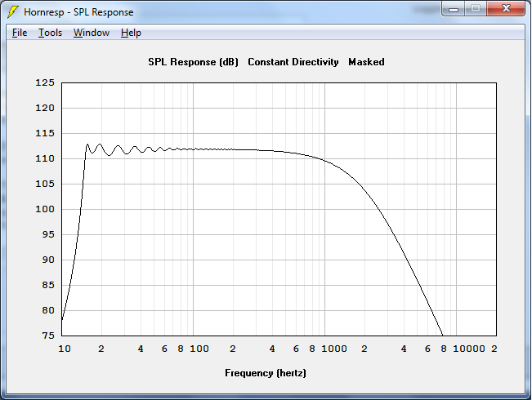This screenshot has width=532, height=400.
Task: Click the Constant Directivity label
Action: click(x=293, y=62)
